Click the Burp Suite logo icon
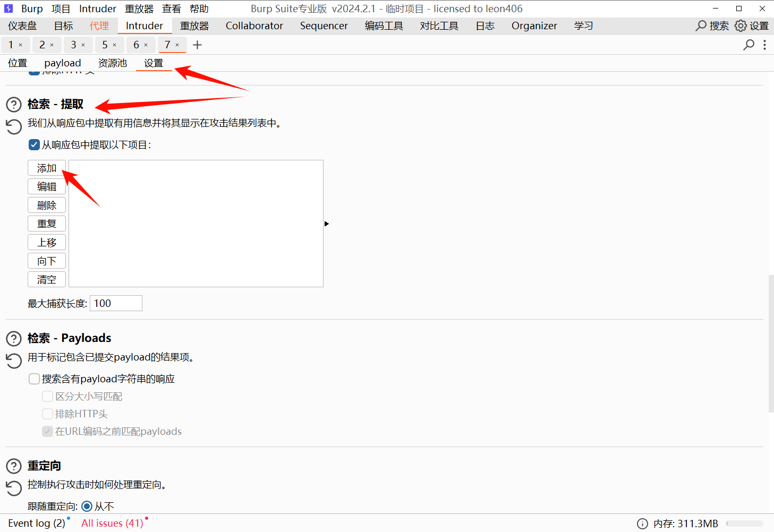This screenshot has width=774, height=532. point(8,8)
